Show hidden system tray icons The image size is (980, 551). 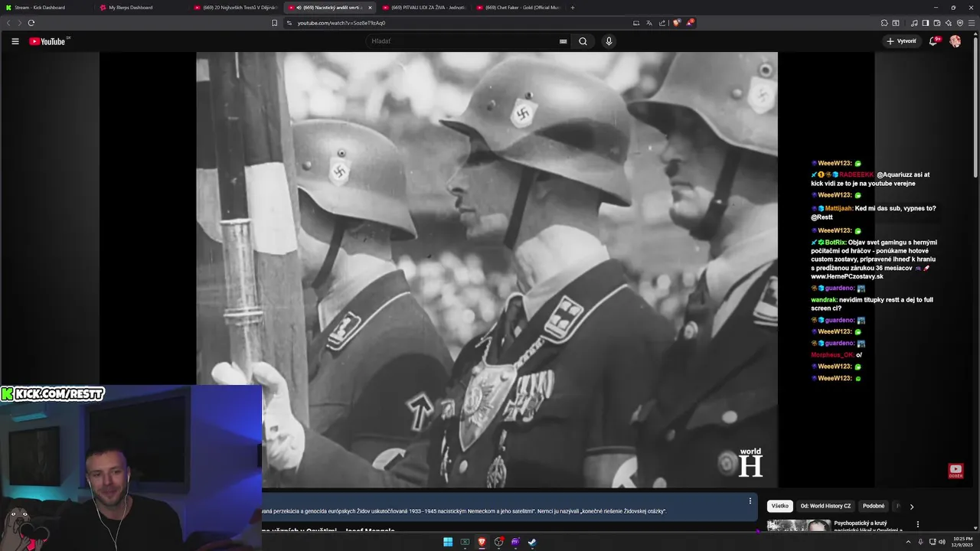tap(908, 542)
